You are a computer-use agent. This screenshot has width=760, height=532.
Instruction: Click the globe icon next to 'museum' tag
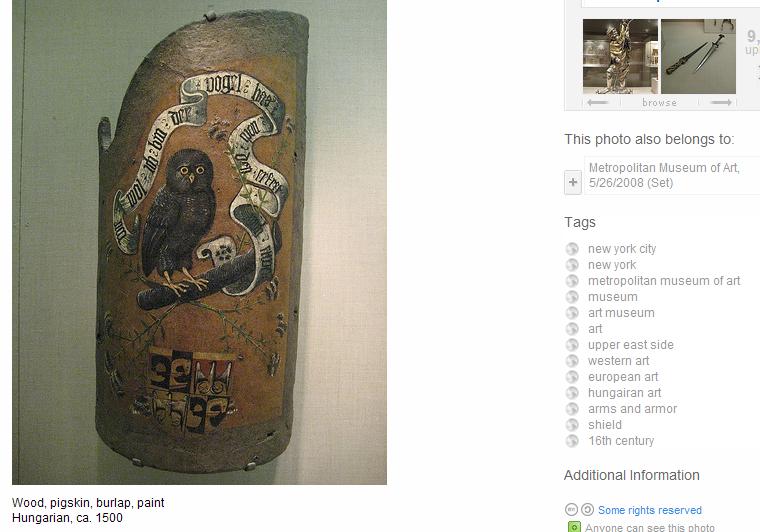click(572, 297)
